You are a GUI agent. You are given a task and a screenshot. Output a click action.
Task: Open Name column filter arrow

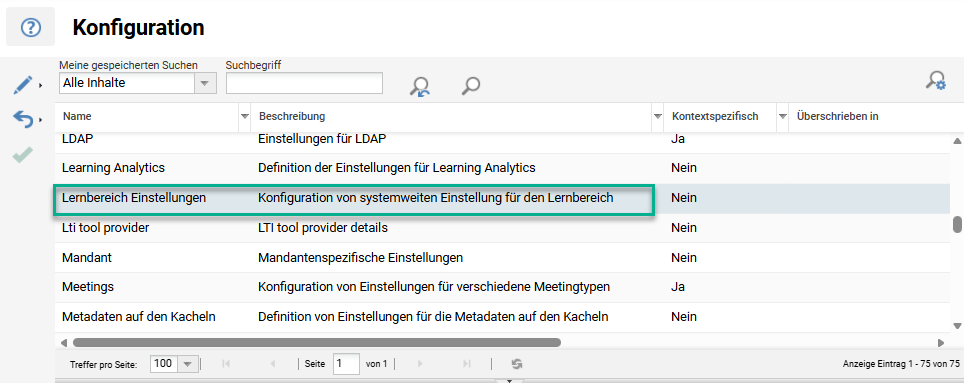(245, 117)
